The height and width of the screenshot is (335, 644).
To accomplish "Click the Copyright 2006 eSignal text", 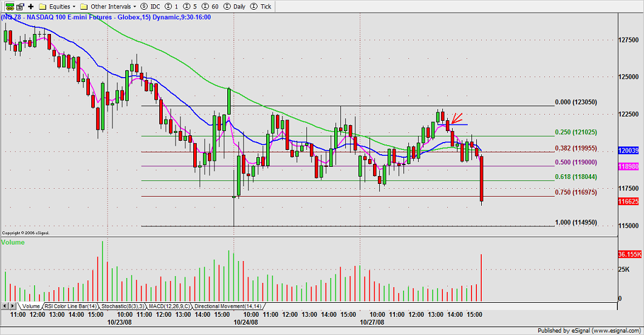I will click(x=26, y=233).
